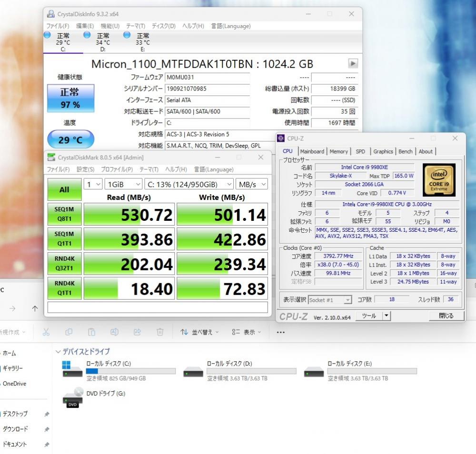Open the MB/s unit dropdown
Image resolution: width=476 pixels, height=454 pixels.
tap(252, 184)
